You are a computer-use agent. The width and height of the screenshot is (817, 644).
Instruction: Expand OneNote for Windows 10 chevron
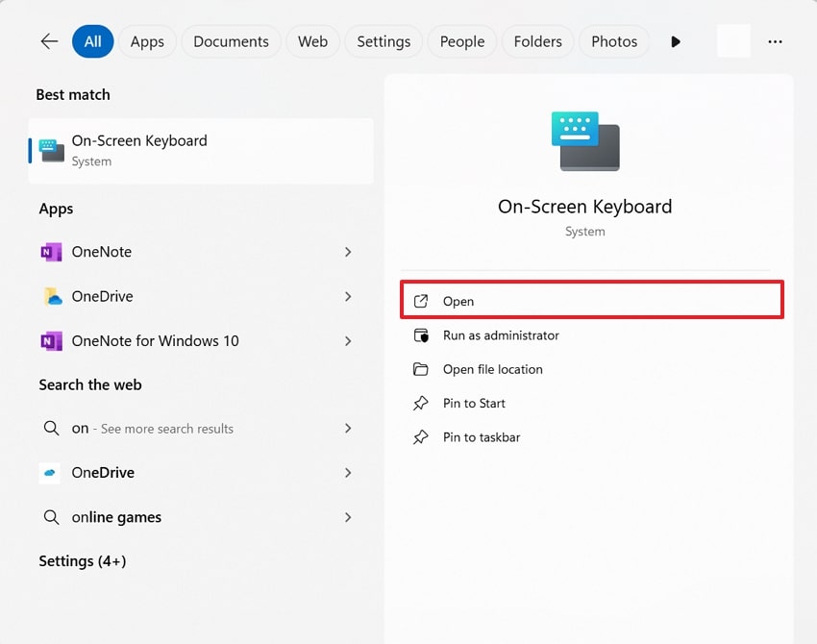point(348,341)
